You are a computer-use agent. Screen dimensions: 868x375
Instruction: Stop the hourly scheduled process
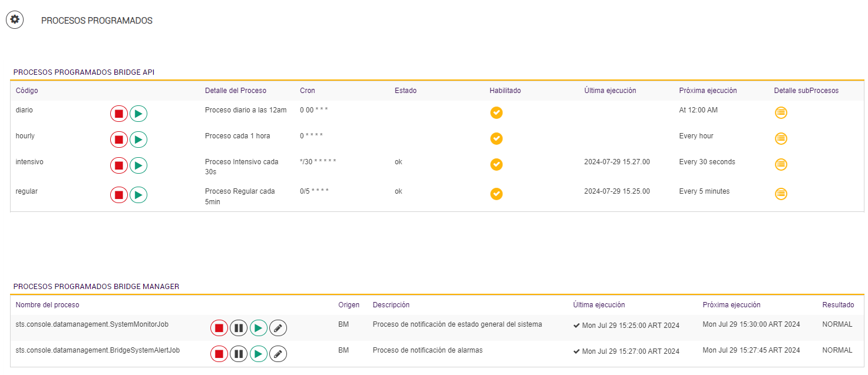point(118,140)
